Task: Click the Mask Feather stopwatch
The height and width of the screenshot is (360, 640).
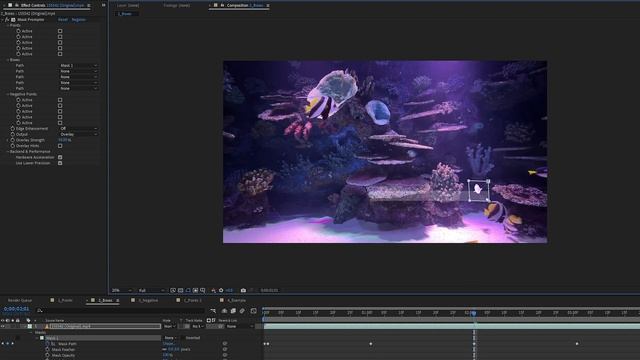Action: click(x=47, y=349)
